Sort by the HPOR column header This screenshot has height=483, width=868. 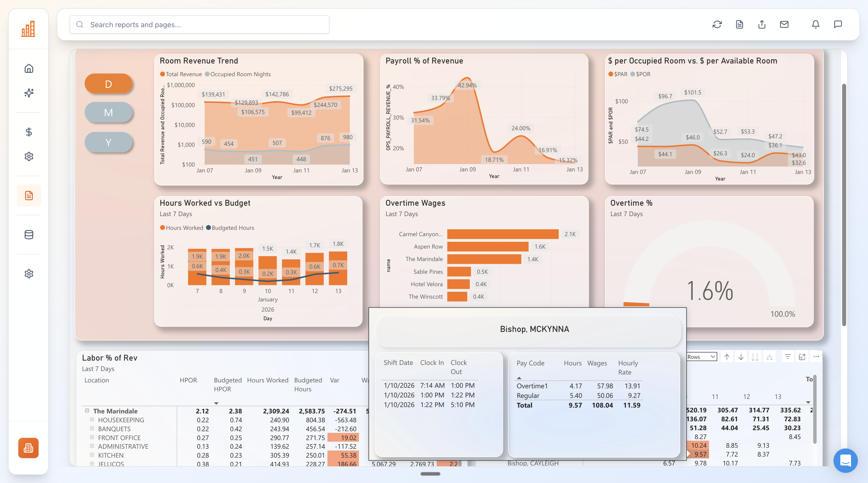point(188,380)
